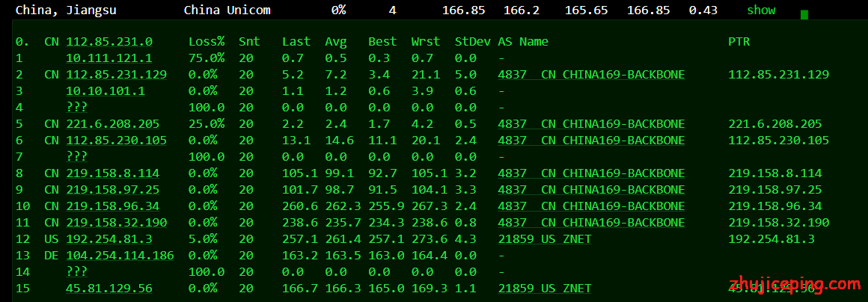
Task: Click the "show" link for China Unicom
Action: [x=761, y=10]
